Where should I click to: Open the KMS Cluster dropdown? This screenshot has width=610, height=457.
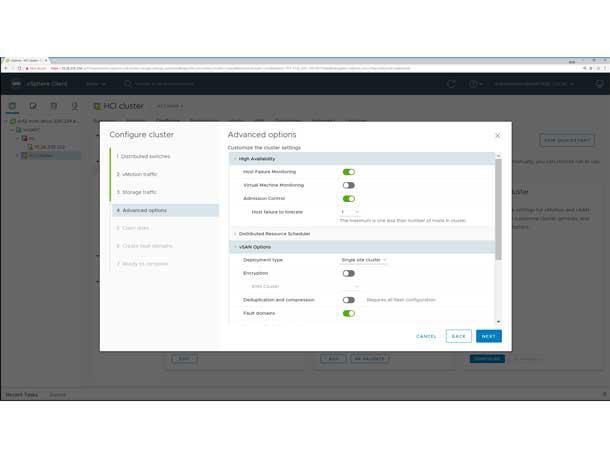click(349, 287)
